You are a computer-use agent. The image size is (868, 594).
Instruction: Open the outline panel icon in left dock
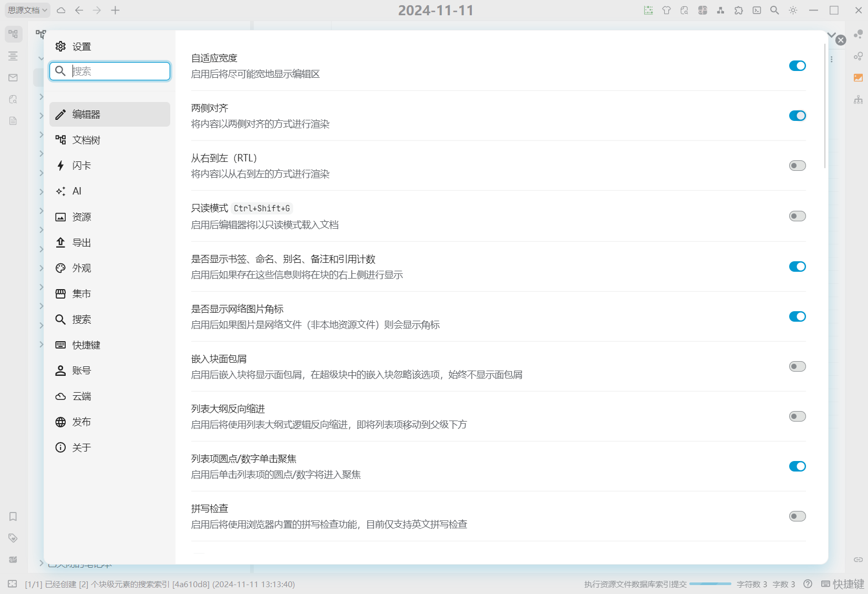(x=13, y=56)
